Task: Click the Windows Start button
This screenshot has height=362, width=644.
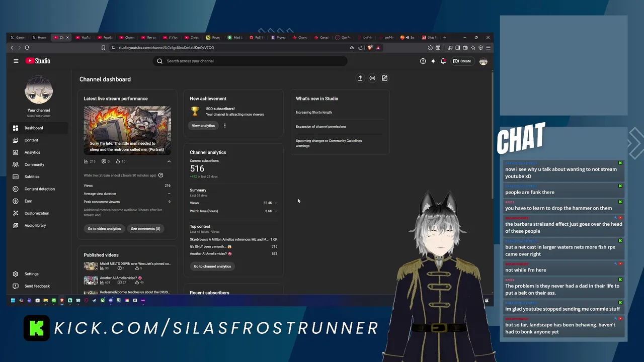Action: click(13, 301)
